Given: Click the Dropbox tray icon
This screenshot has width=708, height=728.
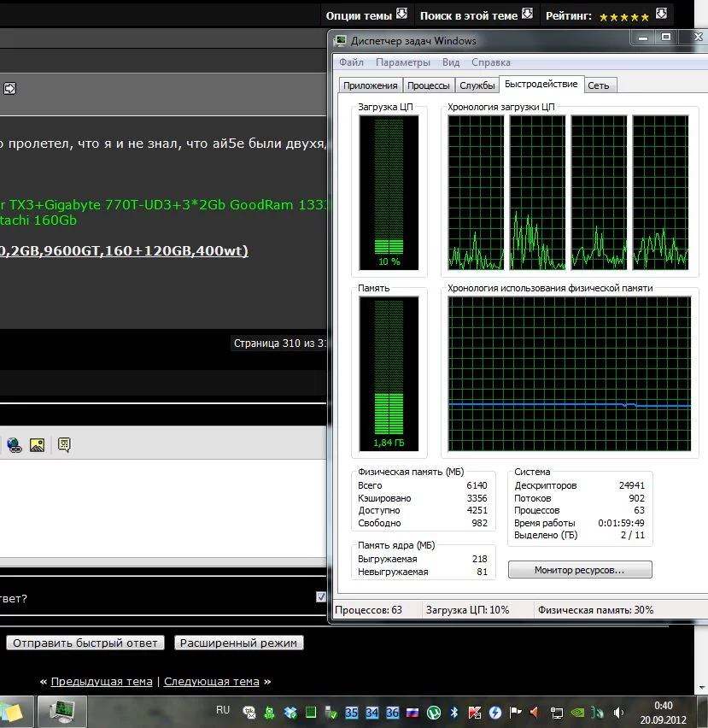Looking at the screenshot, I should [x=290, y=712].
